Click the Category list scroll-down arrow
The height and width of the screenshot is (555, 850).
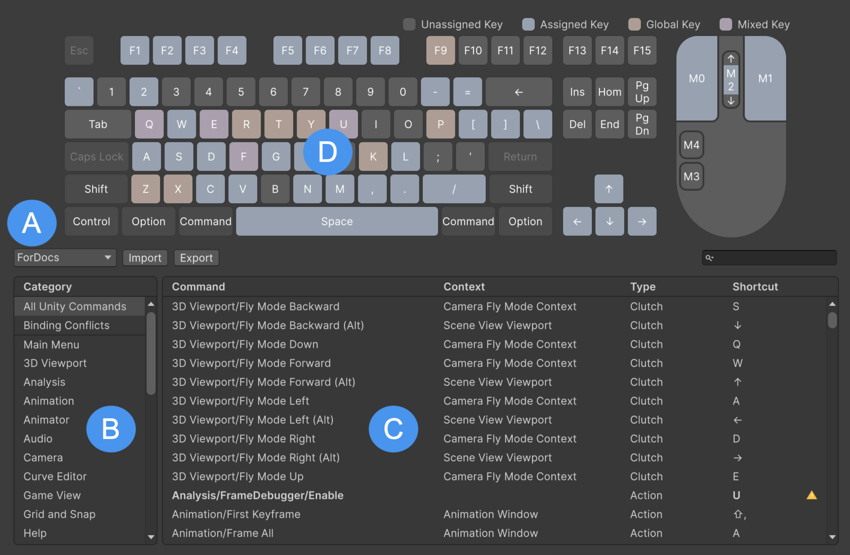click(x=151, y=537)
